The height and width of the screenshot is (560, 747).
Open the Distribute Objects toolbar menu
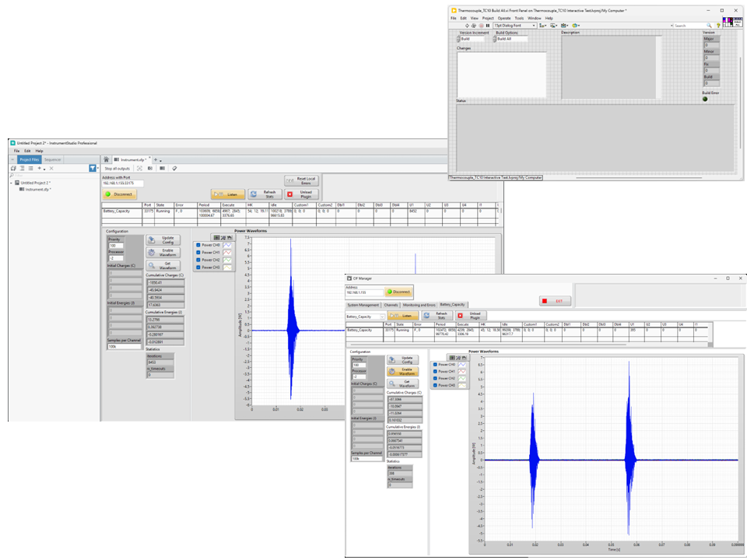click(553, 26)
